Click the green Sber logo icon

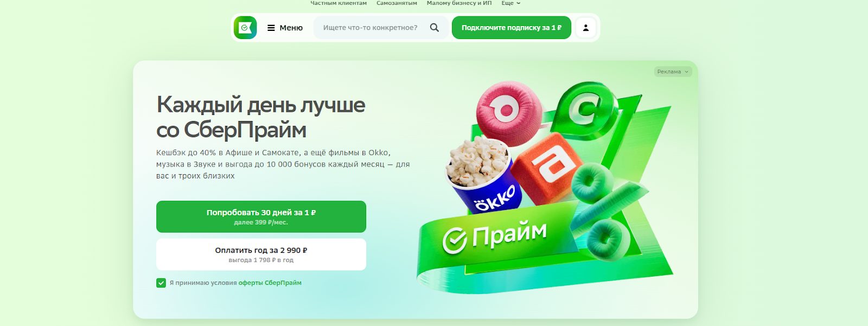(x=245, y=28)
